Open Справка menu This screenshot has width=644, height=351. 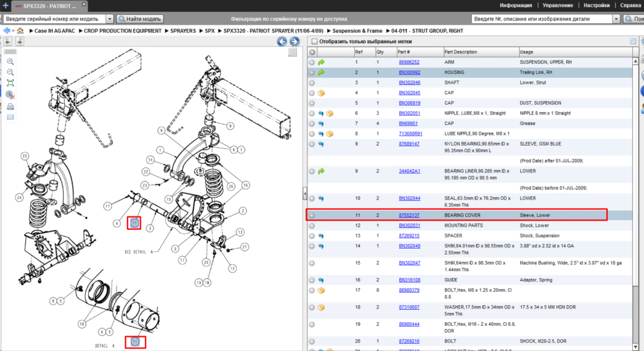[x=630, y=5]
